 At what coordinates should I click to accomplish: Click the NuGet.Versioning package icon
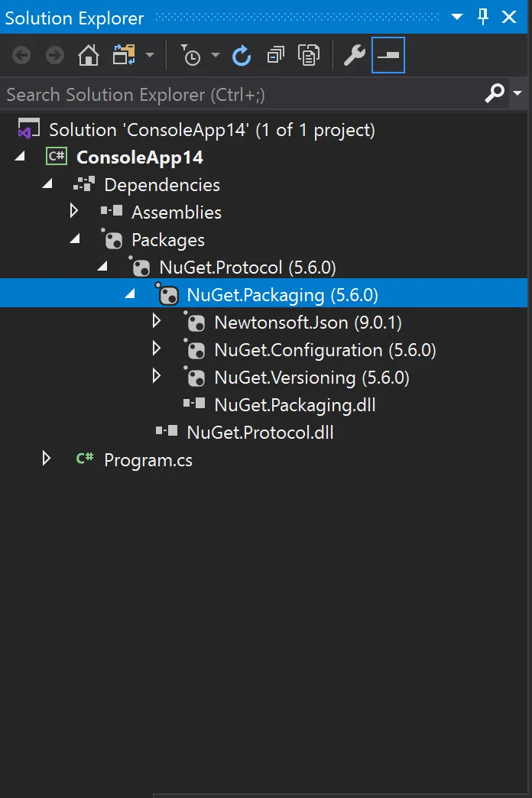point(196,378)
